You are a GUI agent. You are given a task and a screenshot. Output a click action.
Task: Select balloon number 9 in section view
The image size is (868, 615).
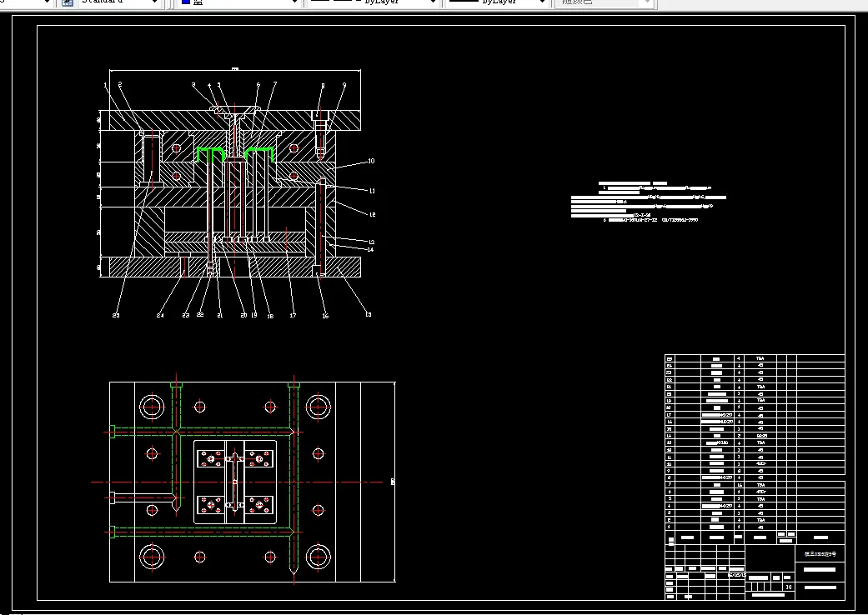tap(344, 85)
